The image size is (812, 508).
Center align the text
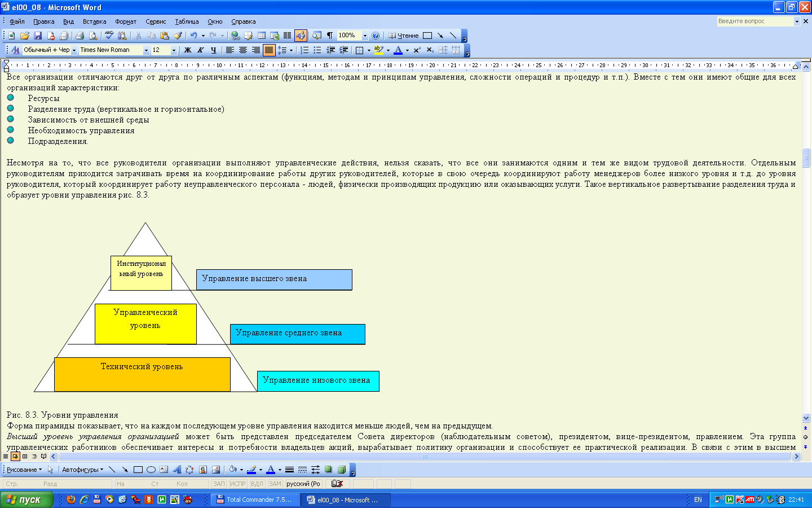pos(243,50)
